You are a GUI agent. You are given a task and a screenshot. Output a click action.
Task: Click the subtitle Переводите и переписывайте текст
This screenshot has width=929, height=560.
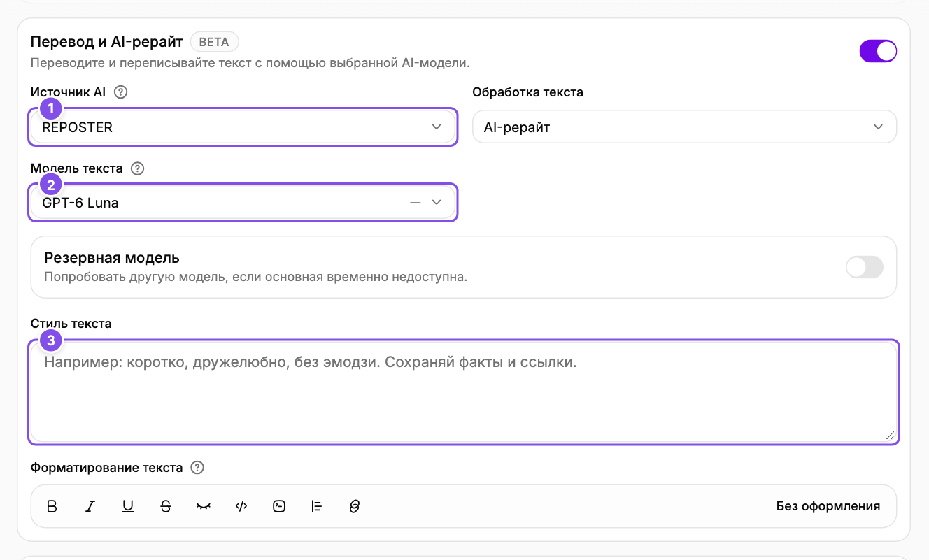(x=250, y=63)
